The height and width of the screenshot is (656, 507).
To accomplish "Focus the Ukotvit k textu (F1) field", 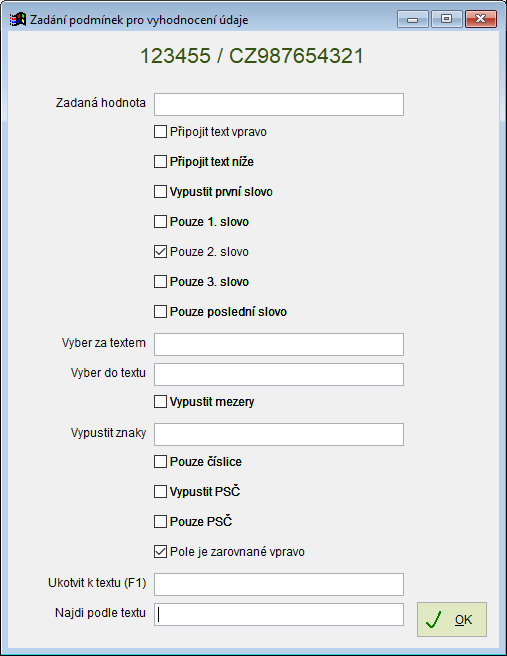I will (279, 584).
